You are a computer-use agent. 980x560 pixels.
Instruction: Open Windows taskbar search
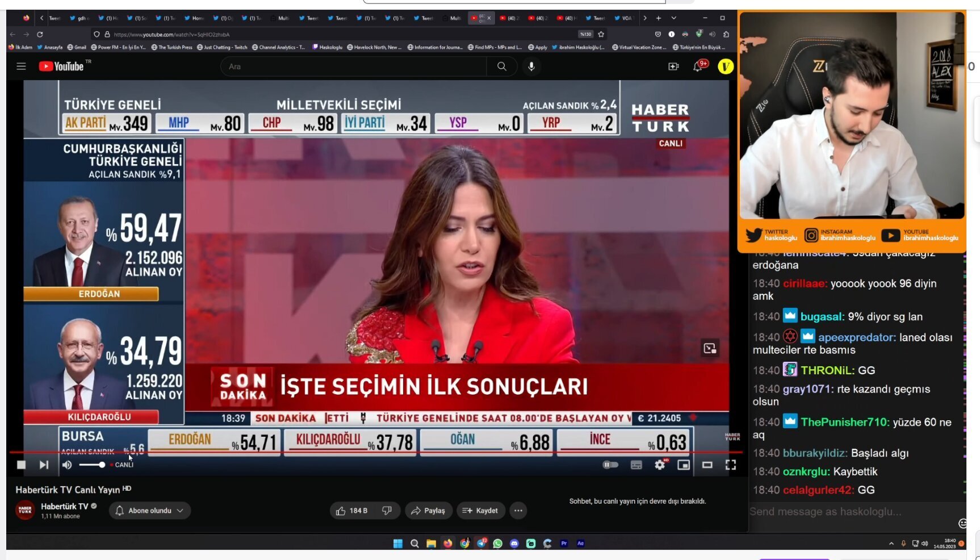coord(414,544)
